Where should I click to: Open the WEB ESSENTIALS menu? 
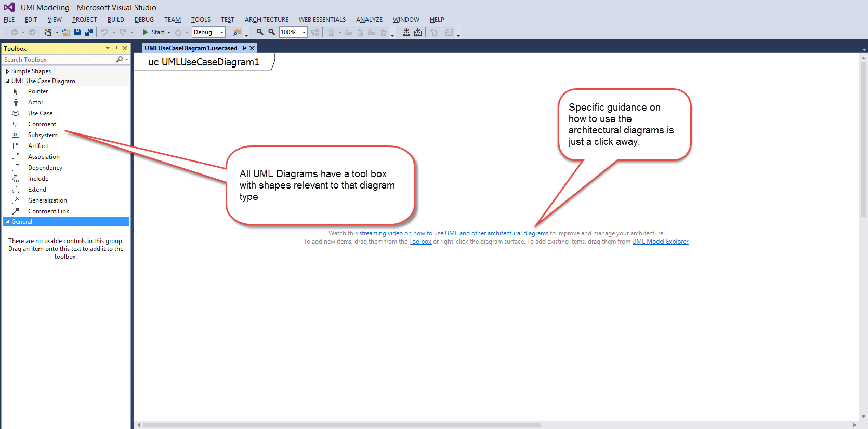pos(322,20)
